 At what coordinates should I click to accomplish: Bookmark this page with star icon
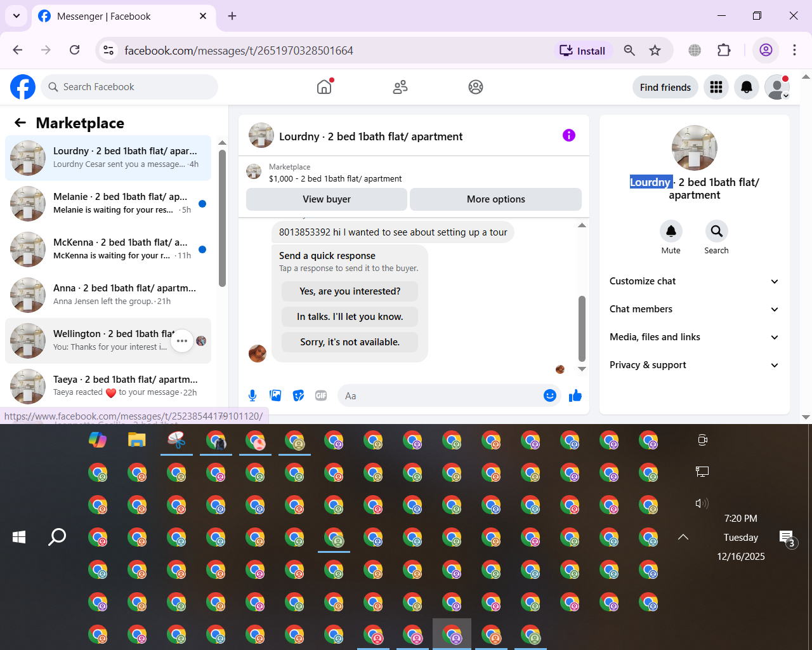click(655, 51)
